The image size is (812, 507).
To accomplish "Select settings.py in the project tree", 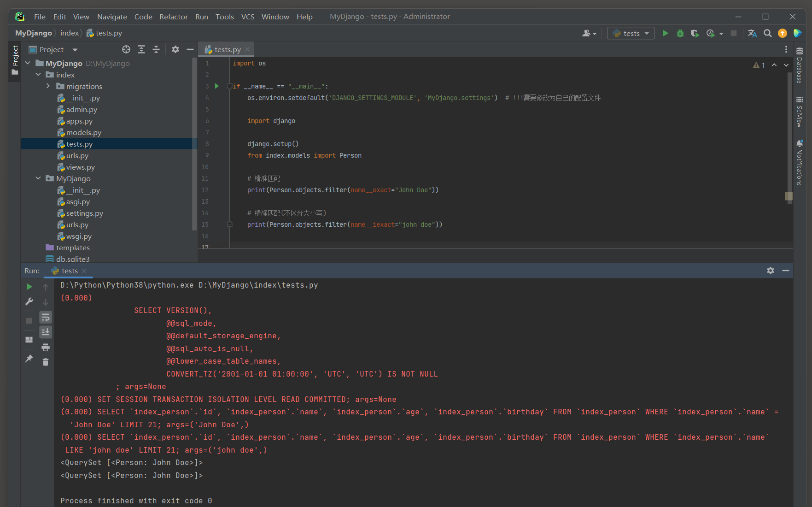I will click(84, 213).
